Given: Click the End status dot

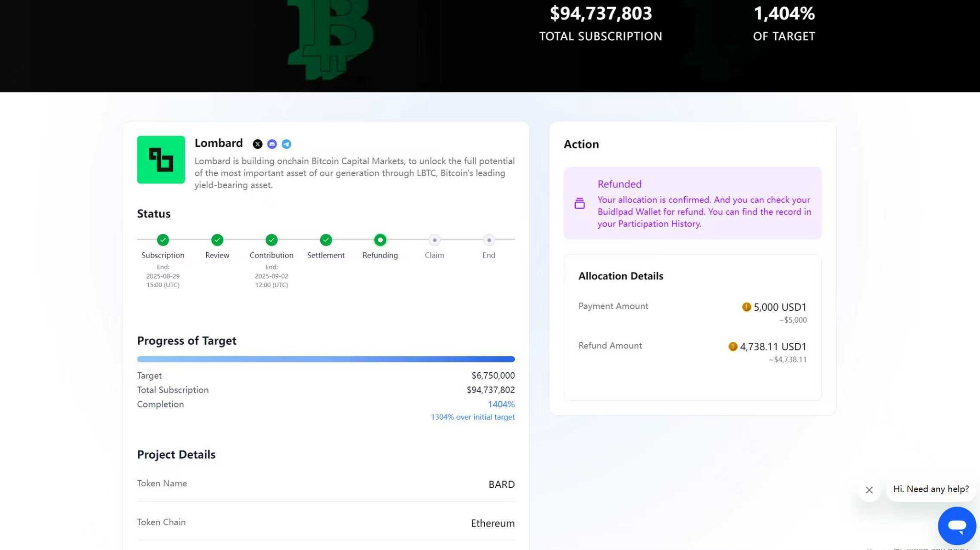Looking at the screenshot, I should [x=489, y=240].
